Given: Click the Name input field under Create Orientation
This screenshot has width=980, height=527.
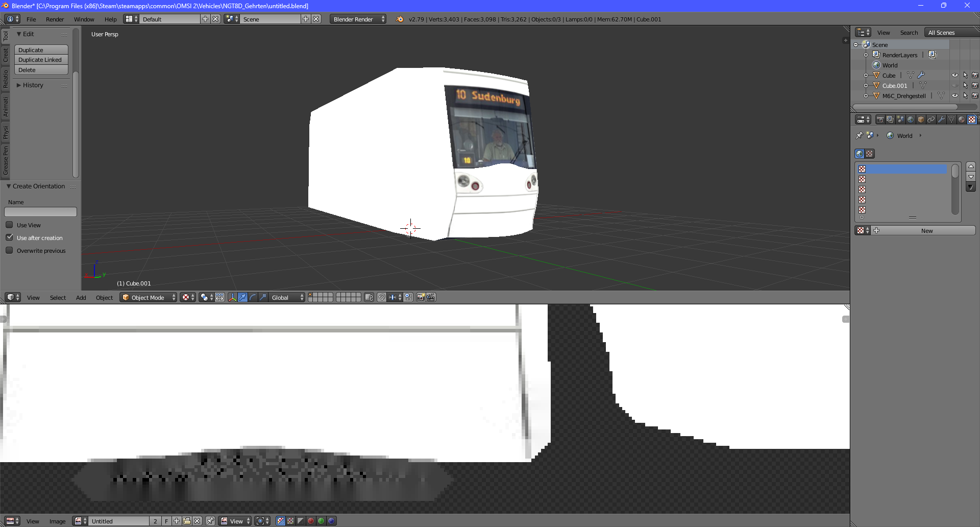Looking at the screenshot, I should coord(40,212).
